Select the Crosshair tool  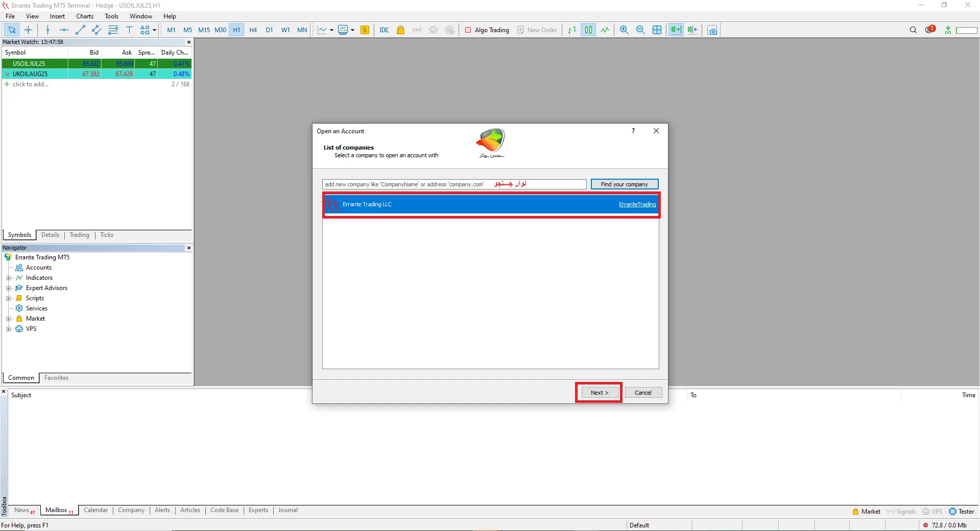(29, 30)
